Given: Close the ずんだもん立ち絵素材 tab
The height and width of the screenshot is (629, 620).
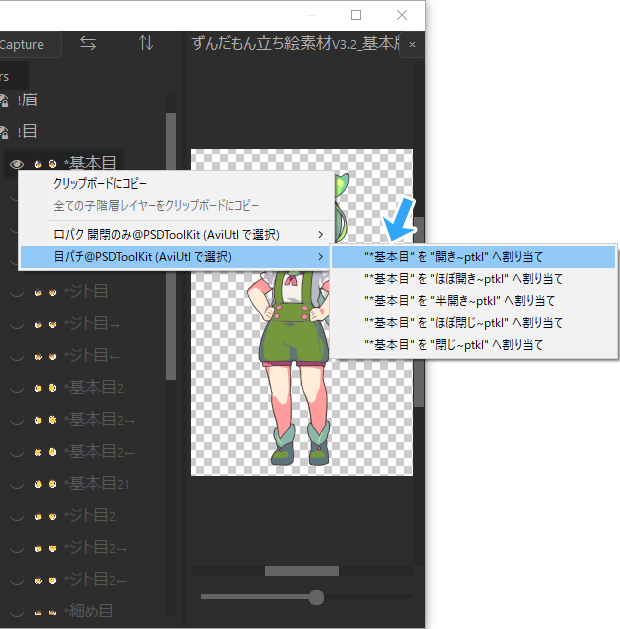Looking at the screenshot, I should [x=412, y=45].
